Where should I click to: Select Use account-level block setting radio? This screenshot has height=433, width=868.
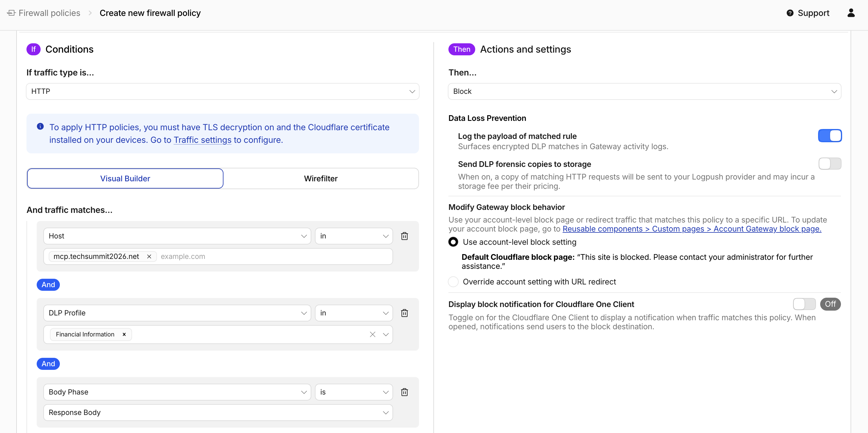(453, 242)
